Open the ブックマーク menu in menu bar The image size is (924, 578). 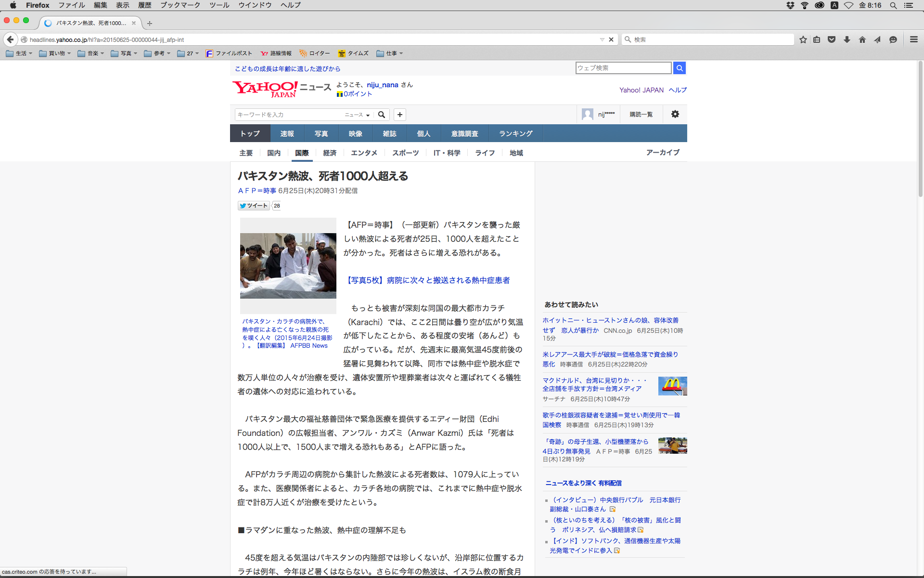coord(180,5)
